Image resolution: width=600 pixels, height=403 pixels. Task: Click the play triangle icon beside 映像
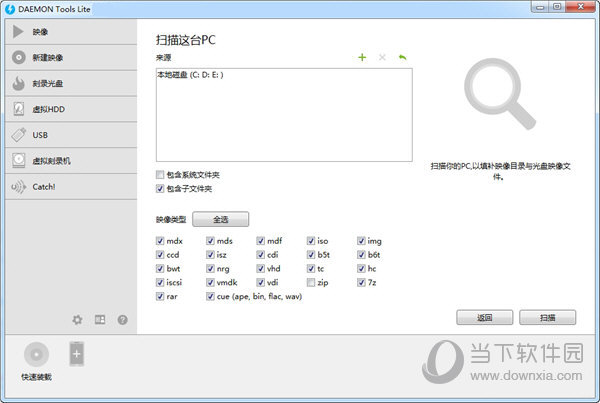[x=18, y=32]
